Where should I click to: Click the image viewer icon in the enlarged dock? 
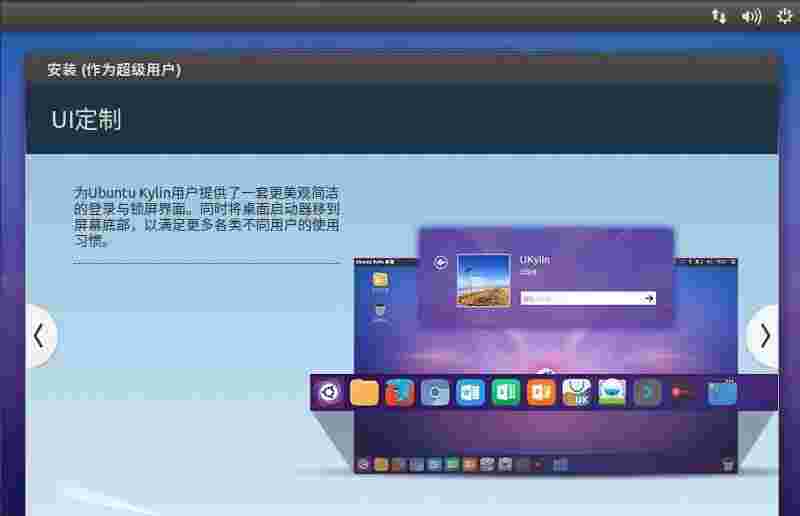(612, 392)
